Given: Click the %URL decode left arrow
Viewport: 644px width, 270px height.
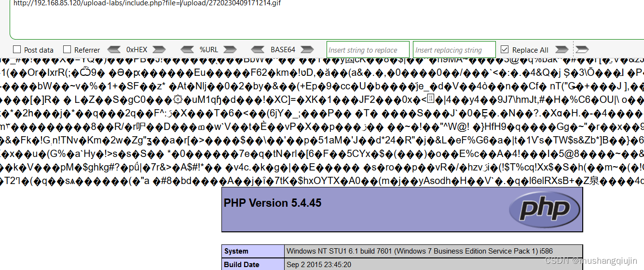Looking at the screenshot, I should click(187, 49).
